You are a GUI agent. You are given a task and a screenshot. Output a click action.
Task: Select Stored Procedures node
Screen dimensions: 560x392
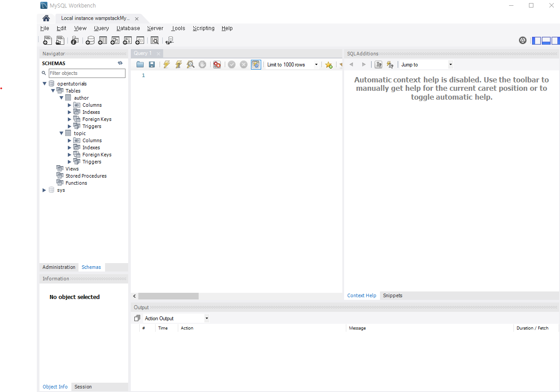(x=86, y=176)
